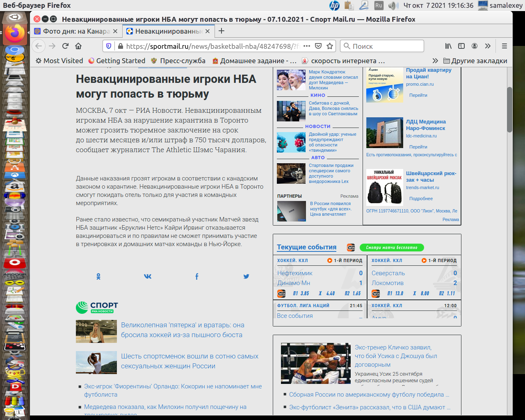Select П2 1.11 betting odds
Screen dimensions: 525x420
click(447, 293)
